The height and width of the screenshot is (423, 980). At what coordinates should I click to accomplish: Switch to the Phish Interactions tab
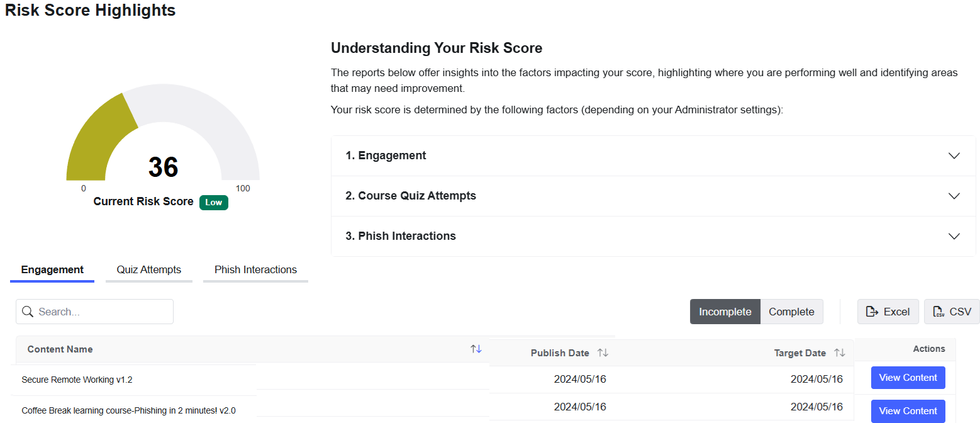click(255, 269)
